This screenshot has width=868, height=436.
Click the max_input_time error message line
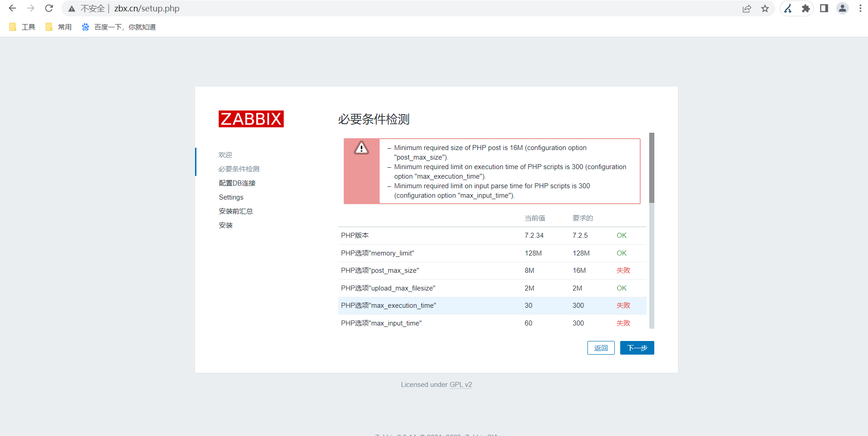[x=492, y=191]
